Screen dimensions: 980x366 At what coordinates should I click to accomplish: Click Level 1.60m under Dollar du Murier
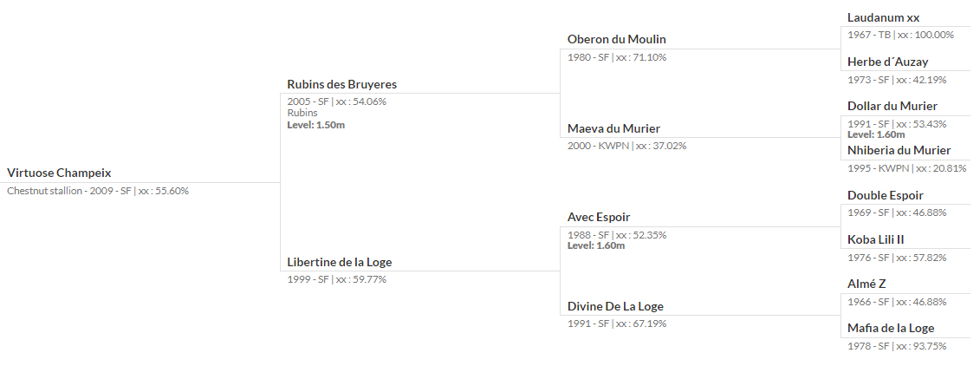click(876, 134)
